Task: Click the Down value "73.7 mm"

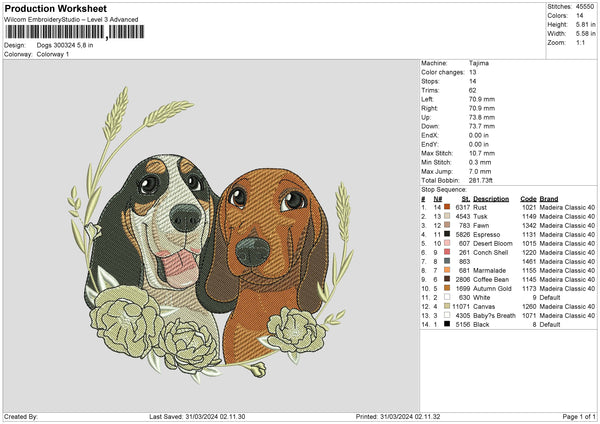Action: [x=482, y=126]
